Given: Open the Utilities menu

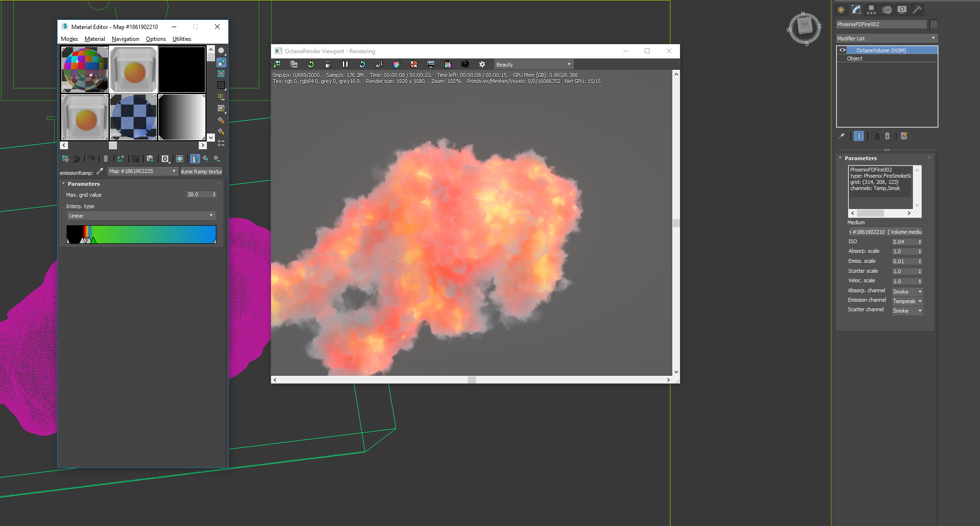Looking at the screenshot, I should pyautogui.click(x=182, y=39).
